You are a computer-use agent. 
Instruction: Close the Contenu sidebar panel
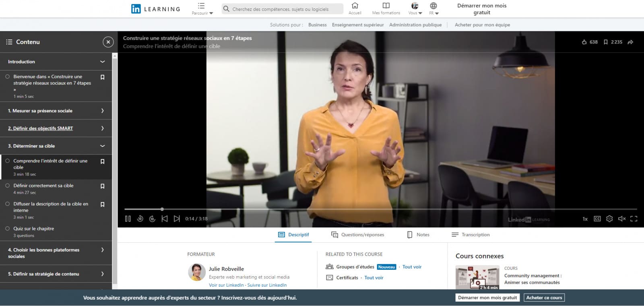108,42
